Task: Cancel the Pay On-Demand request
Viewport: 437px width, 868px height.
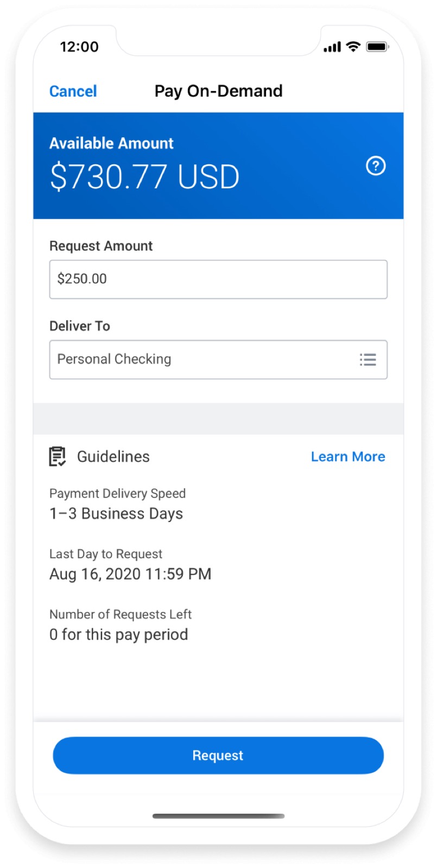Action: click(x=73, y=91)
